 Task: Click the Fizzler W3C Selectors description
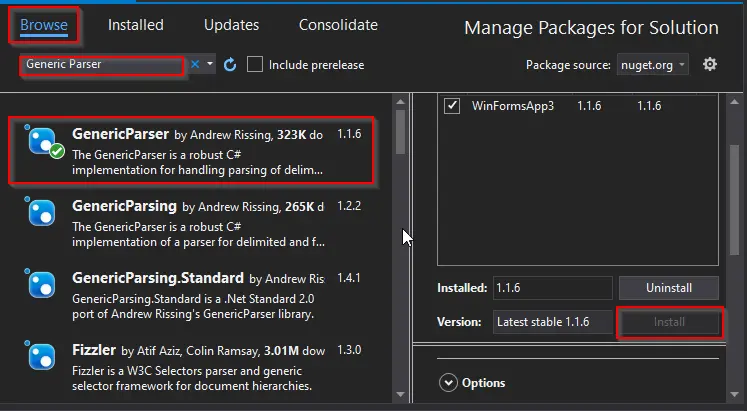[192, 378]
